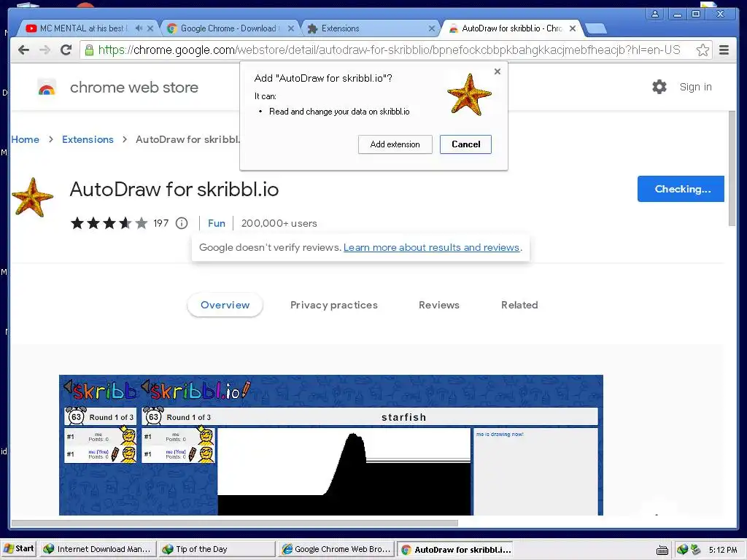Image resolution: width=747 pixels, height=560 pixels.
Task: Click AutoDraw for skribbl.io taskbar item
Action: click(456, 550)
